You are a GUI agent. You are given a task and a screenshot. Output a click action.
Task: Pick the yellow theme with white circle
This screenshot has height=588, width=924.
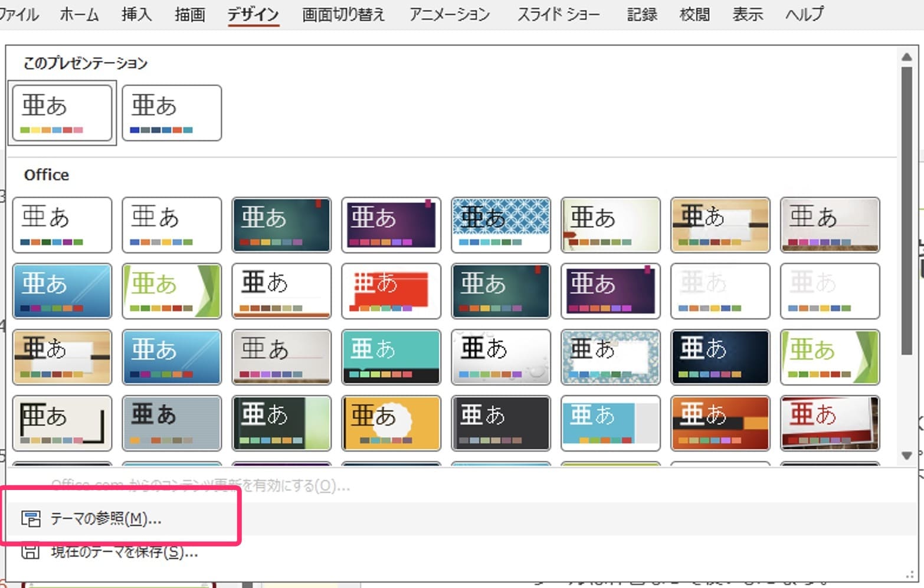(391, 423)
